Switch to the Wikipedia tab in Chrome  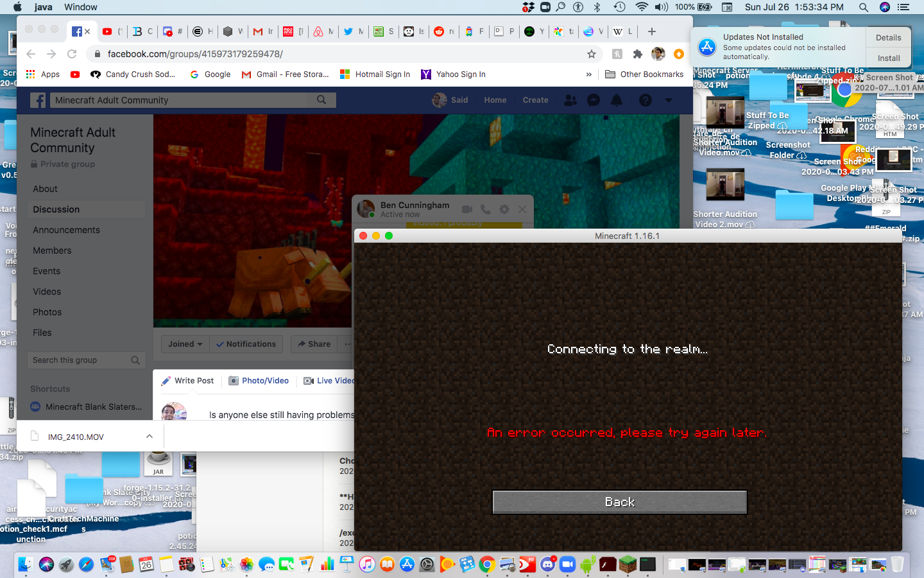[622, 31]
